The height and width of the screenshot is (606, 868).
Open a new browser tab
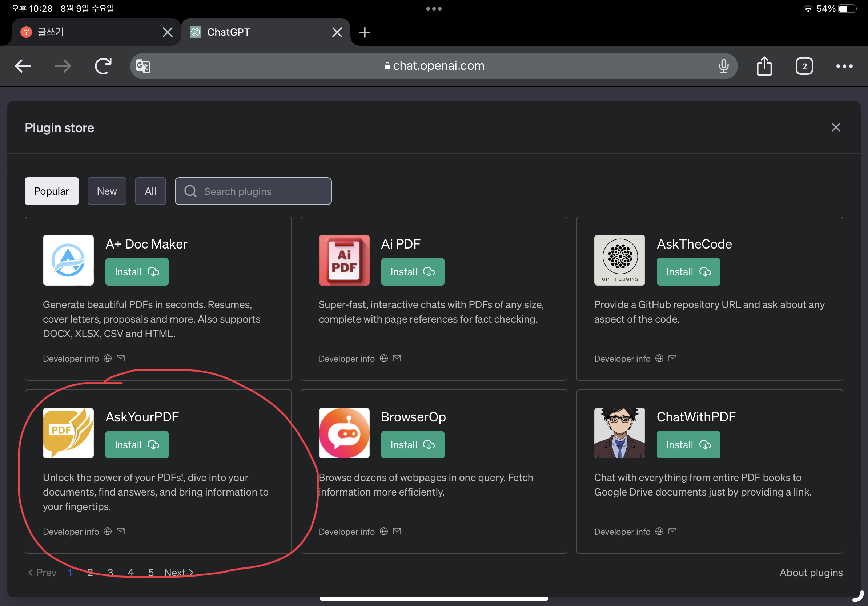365,32
